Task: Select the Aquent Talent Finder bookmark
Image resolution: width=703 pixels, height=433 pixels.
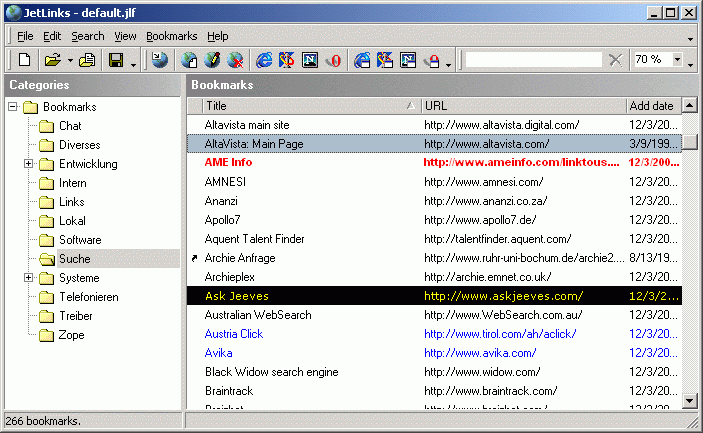Action: (x=434, y=238)
